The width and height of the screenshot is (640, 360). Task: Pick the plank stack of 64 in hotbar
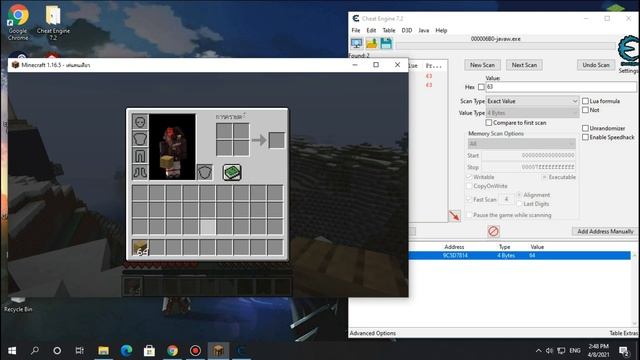(x=140, y=247)
